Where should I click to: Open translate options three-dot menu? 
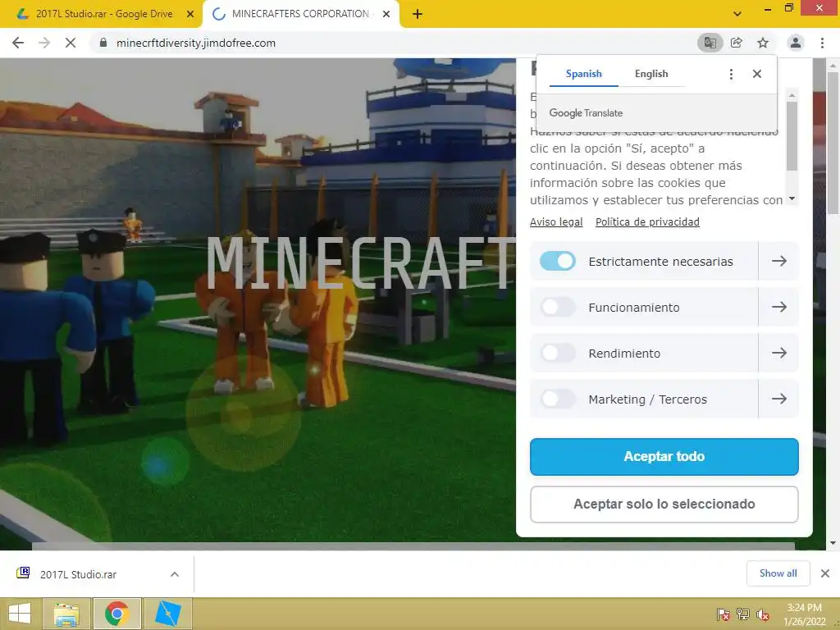pyautogui.click(x=731, y=74)
